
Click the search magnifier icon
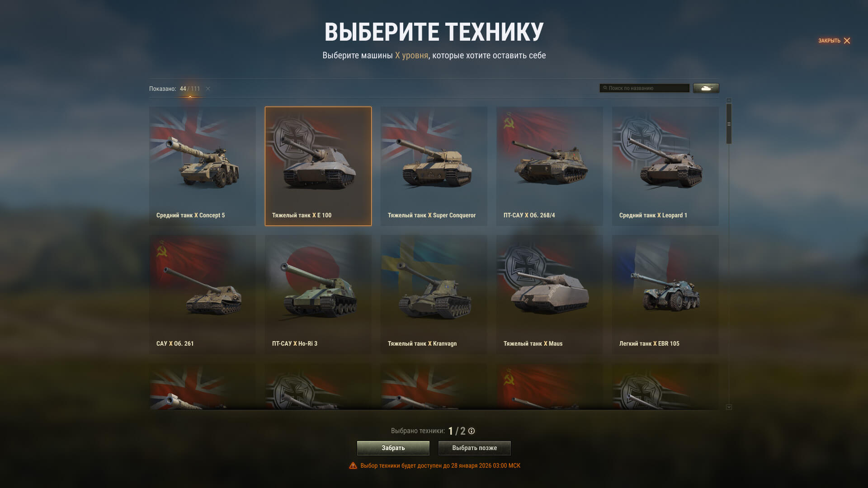point(605,88)
